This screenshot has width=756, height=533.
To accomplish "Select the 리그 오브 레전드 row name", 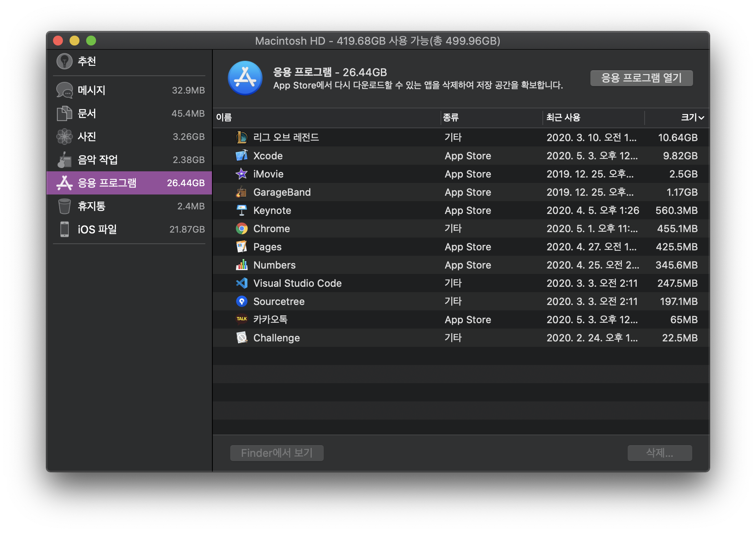I will pos(286,137).
